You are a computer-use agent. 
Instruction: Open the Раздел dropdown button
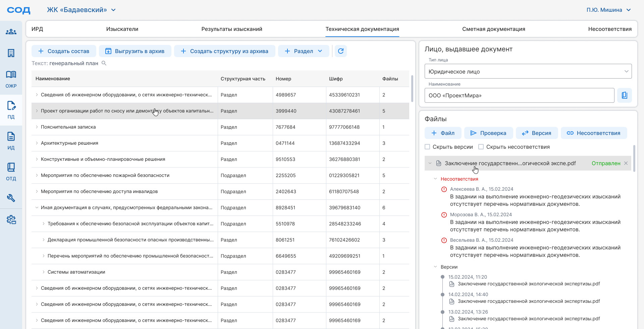[304, 51]
